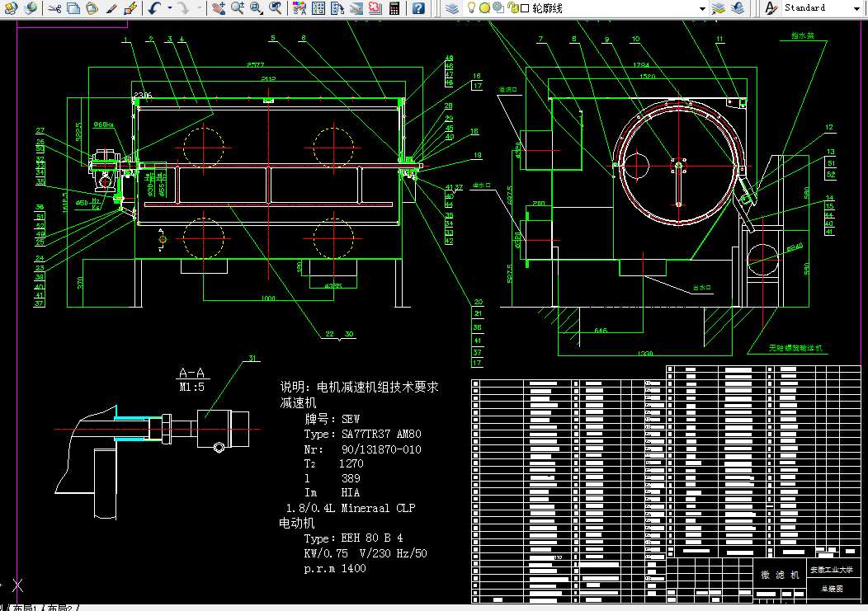This screenshot has width=868, height=611.
Task: Toggle layer freeze sun icon
Action: tap(484, 7)
